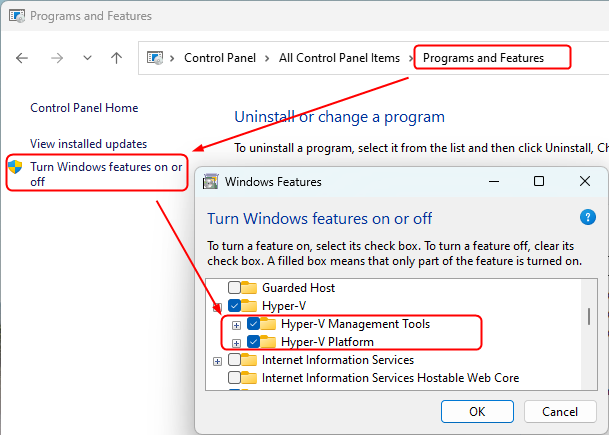Click the Windows Features title bar icon
This screenshot has height=435, width=609.
pos(211,182)
